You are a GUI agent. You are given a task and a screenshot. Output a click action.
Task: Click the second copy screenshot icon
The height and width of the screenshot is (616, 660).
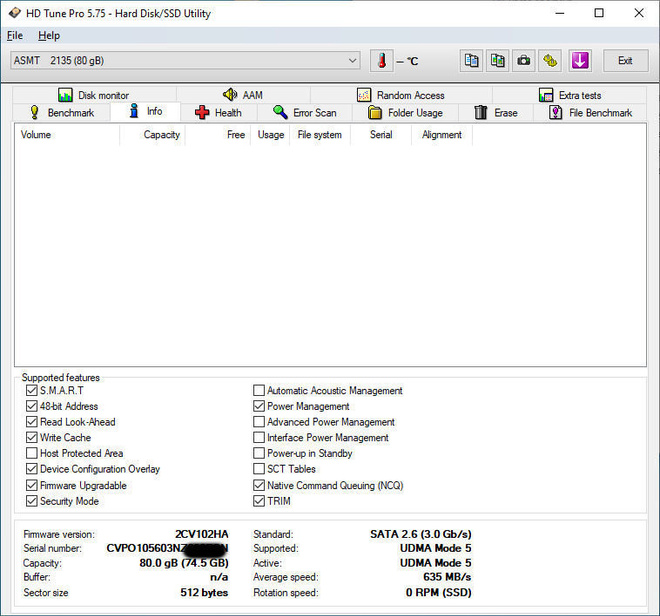point(498,61)
